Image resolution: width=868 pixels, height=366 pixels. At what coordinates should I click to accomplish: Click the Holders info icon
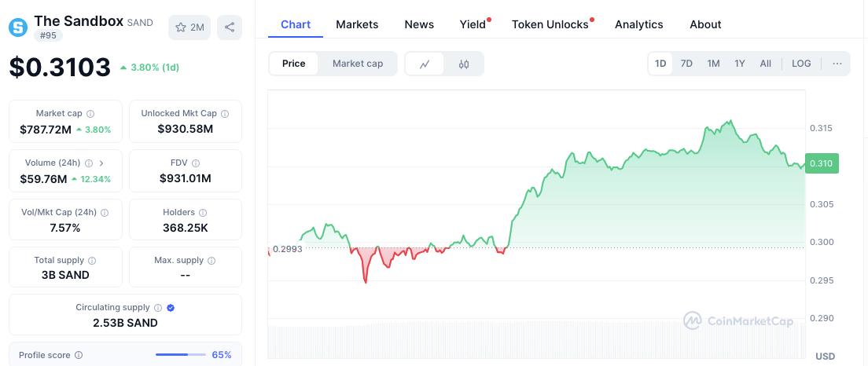203,213
